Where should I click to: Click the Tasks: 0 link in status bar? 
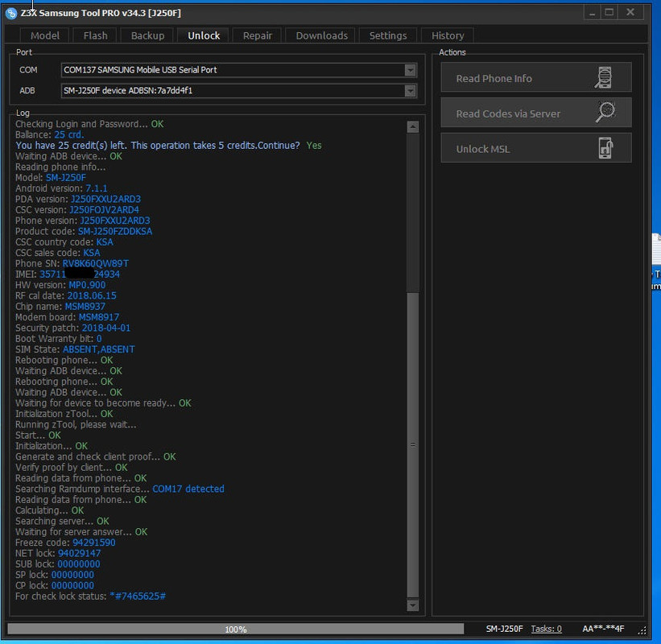click(x=546, y=629)
